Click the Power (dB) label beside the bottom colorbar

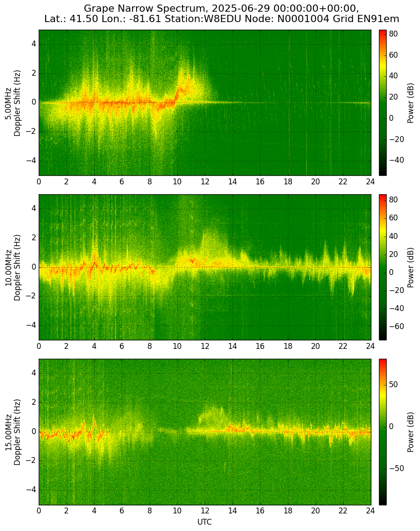pos(410,432)
